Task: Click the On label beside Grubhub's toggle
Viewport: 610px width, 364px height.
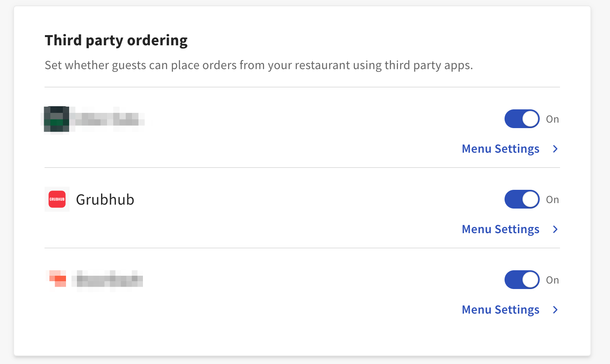Action: 553,199
